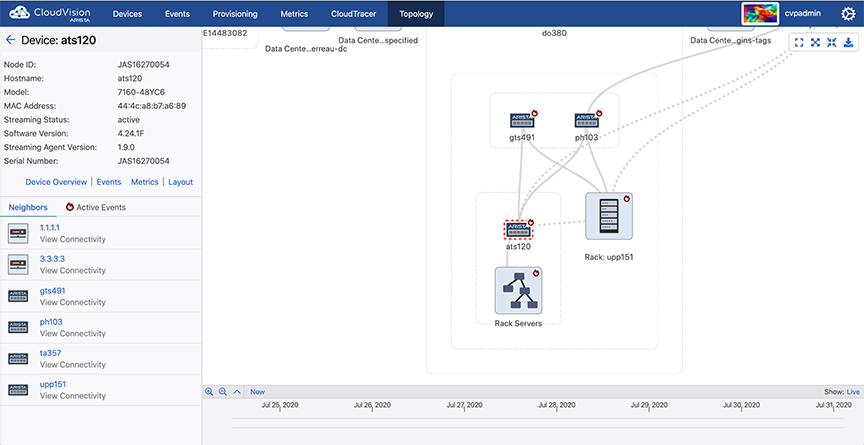Expand all topology containers icon
Screen dimensions: 864x445
click(x=816, y=42)
